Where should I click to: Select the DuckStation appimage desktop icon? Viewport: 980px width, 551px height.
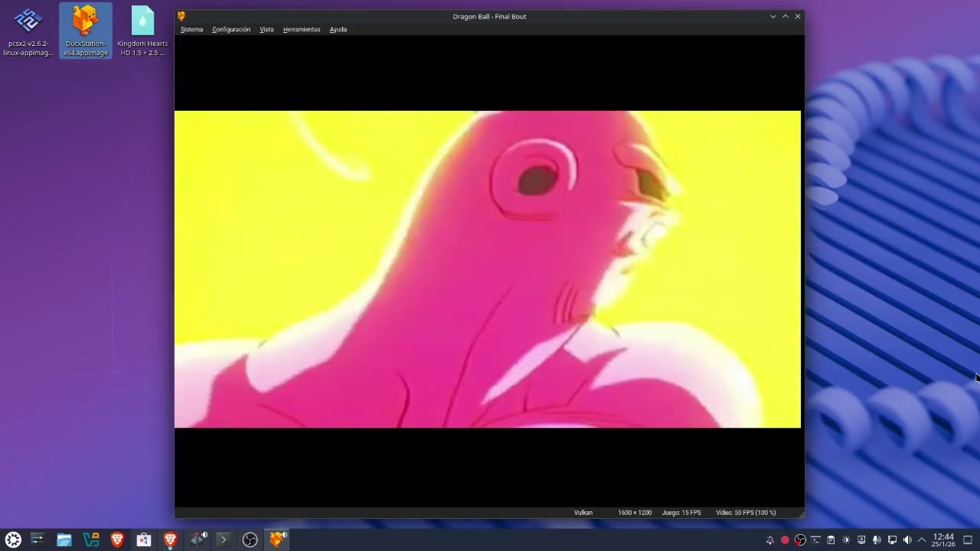(x=86, y=31)
